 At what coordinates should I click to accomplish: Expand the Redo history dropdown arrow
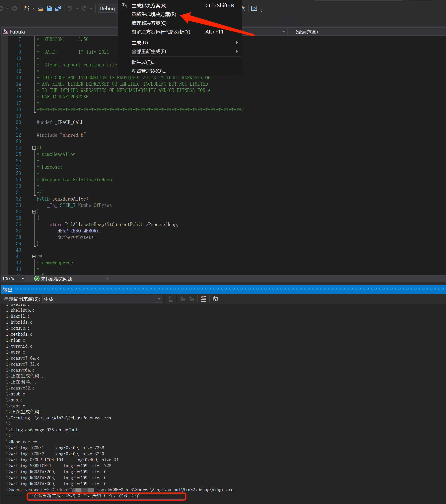91,9
